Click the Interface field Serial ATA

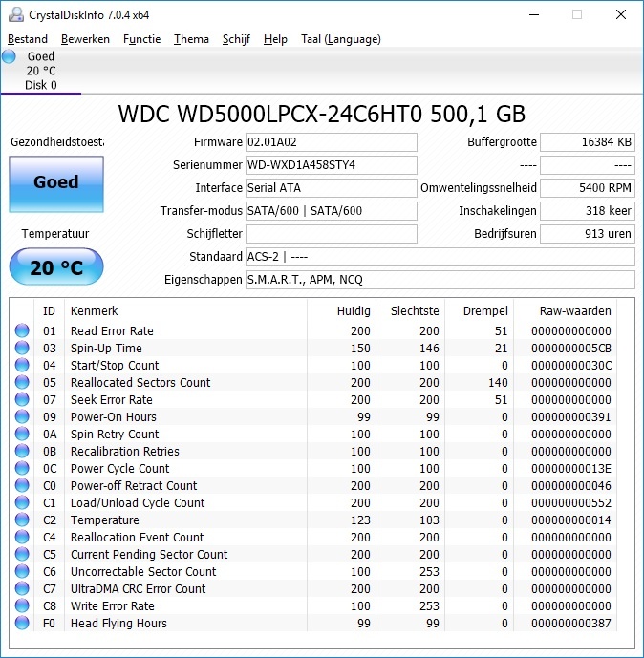click(332, 188)
